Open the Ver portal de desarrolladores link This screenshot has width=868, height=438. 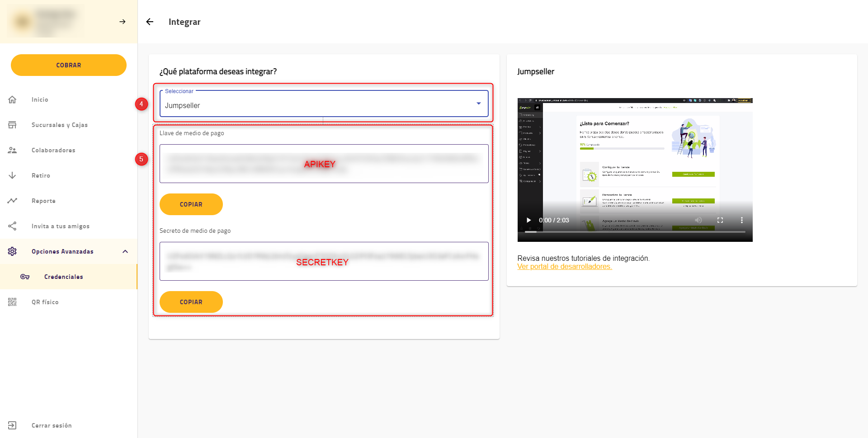tap(565, 267)
